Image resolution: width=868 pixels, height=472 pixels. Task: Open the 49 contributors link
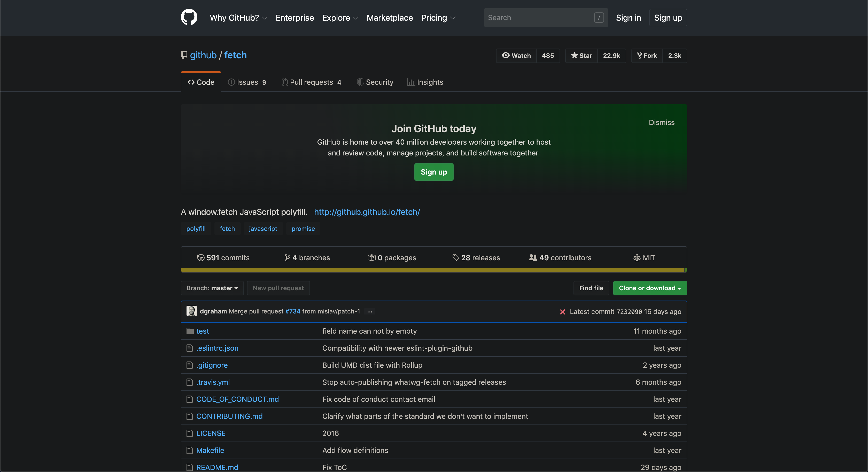560,258
